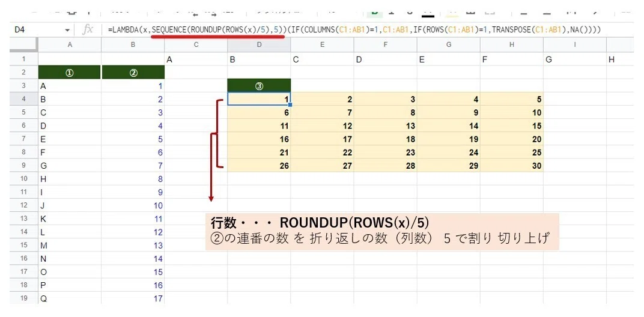This screenshot has height=317, width=644.
Task: Select cell A10 containing letter H
Action: [x=70, y=179]
